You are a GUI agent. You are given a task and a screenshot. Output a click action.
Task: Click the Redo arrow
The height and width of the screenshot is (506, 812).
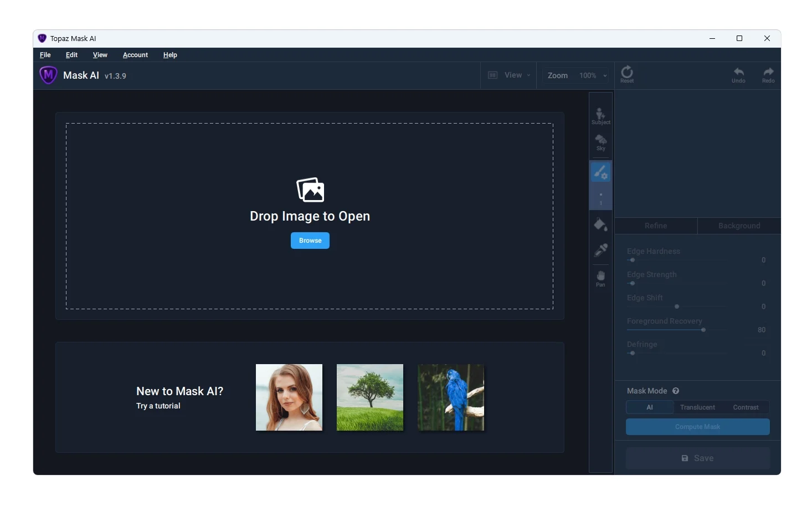coord(768,75)
